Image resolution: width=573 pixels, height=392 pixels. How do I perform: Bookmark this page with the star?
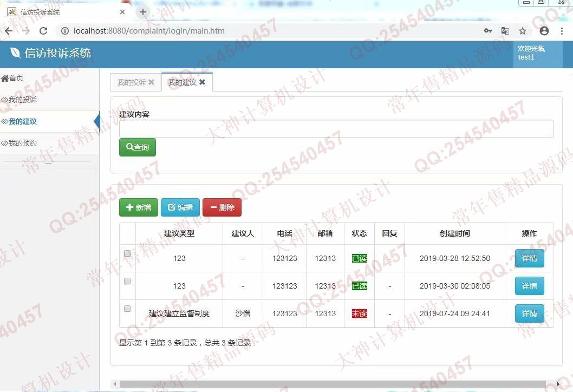coord(523,31)
